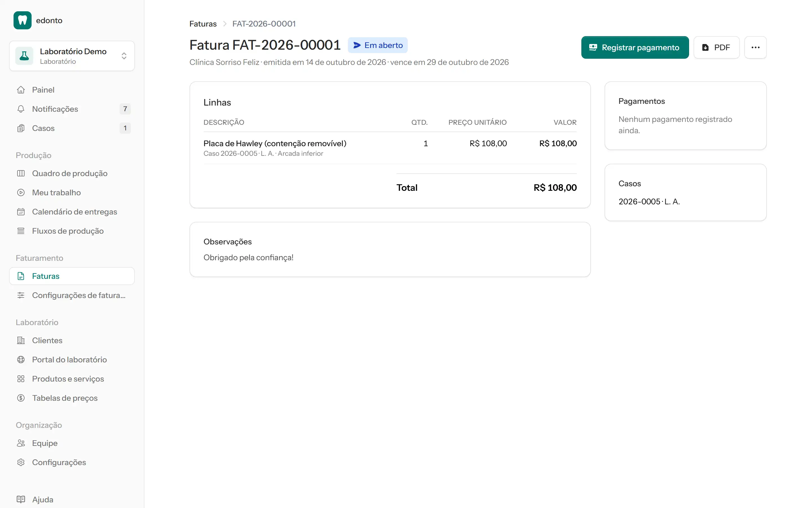Click Caso 2026-0005 · L. A. · Arcada inferior subtext
Viewport: 812px width, 508px height.
click(263, 154)
